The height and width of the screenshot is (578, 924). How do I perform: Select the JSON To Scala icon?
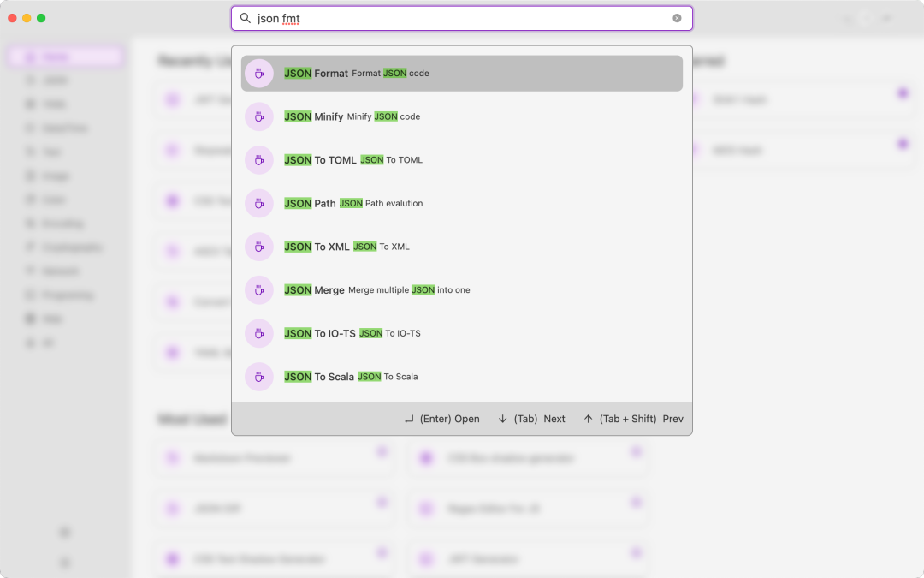[x=258, y=377]
